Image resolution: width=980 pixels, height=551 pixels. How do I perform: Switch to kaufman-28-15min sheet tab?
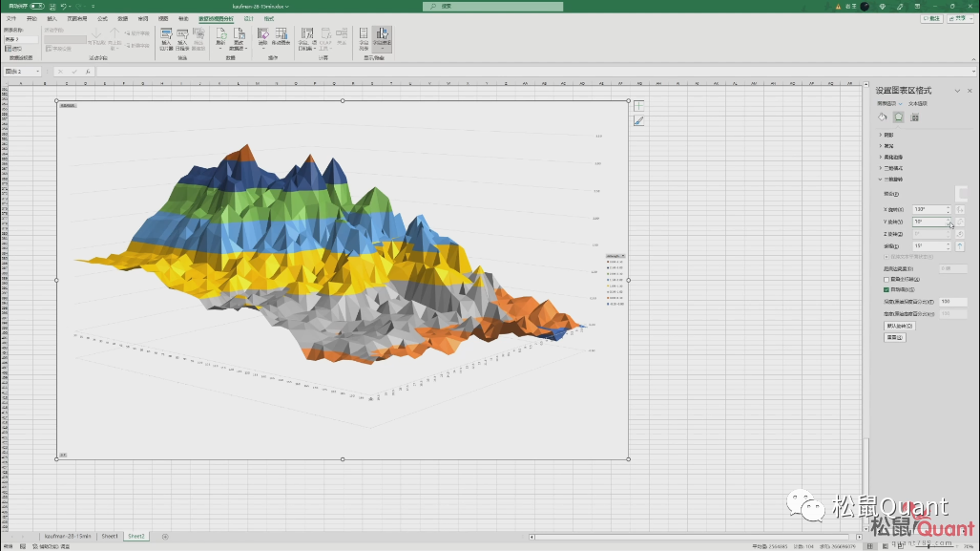click(x=68, y=537)
